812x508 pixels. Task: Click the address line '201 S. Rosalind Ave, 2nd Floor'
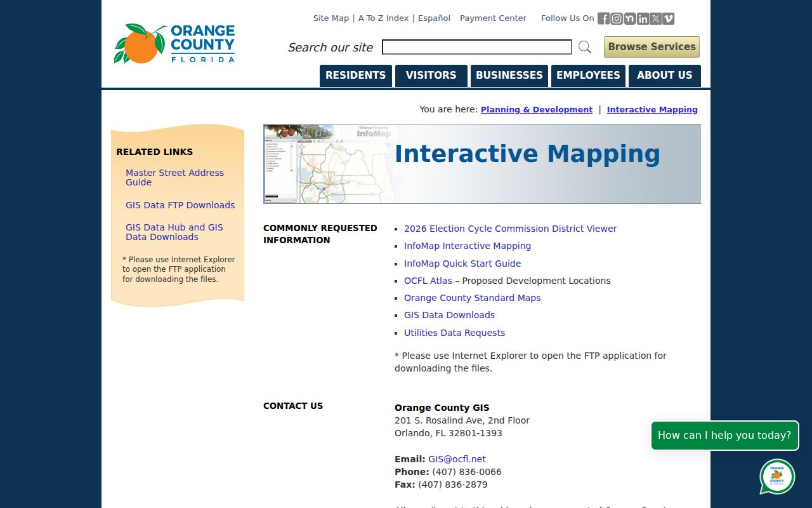tap(462, 420)
